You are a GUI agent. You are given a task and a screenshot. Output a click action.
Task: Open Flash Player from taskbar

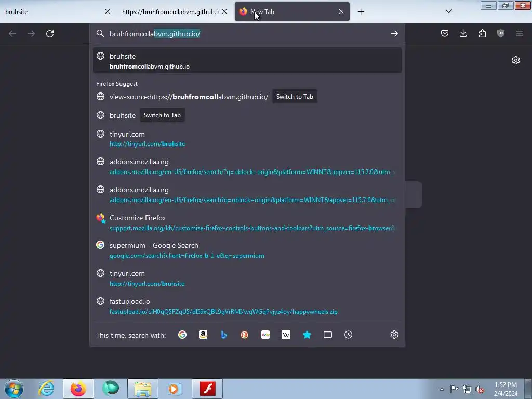207,389
